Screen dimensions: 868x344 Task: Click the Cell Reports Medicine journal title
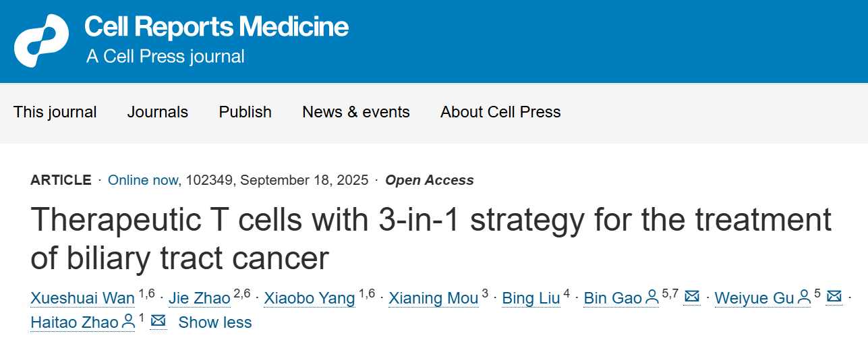216,27
